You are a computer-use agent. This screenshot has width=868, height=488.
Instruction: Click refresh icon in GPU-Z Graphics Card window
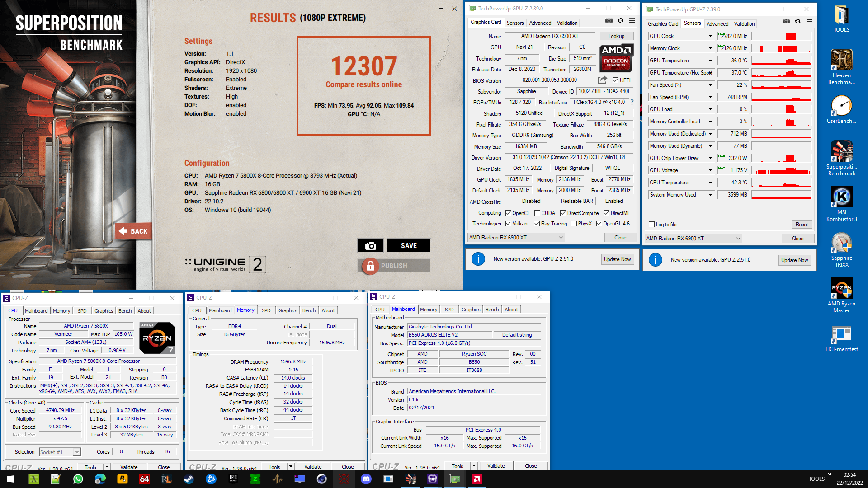click(620, 21)
